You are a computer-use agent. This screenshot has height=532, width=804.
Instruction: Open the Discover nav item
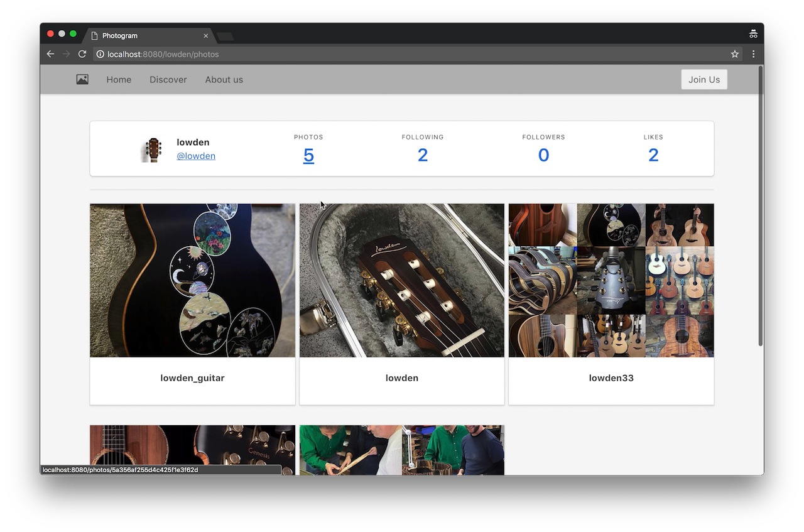click(168, 80)
